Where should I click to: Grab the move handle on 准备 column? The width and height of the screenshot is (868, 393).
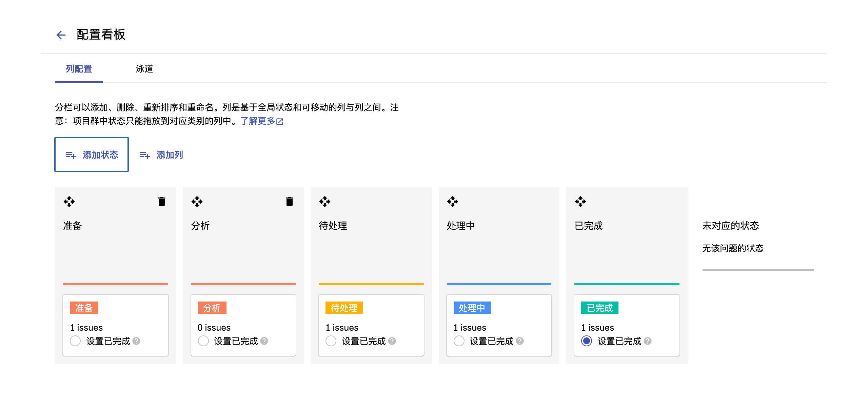(x=69, y=202)
